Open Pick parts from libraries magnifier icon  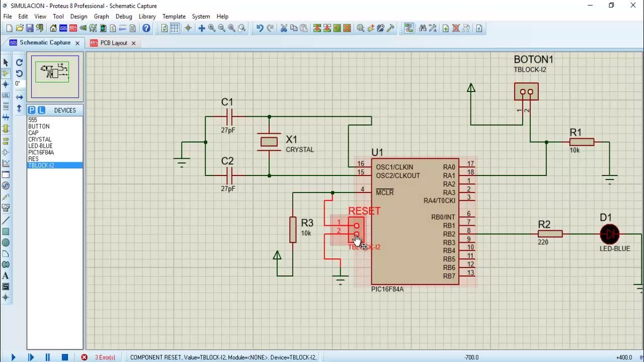[361, 28]
